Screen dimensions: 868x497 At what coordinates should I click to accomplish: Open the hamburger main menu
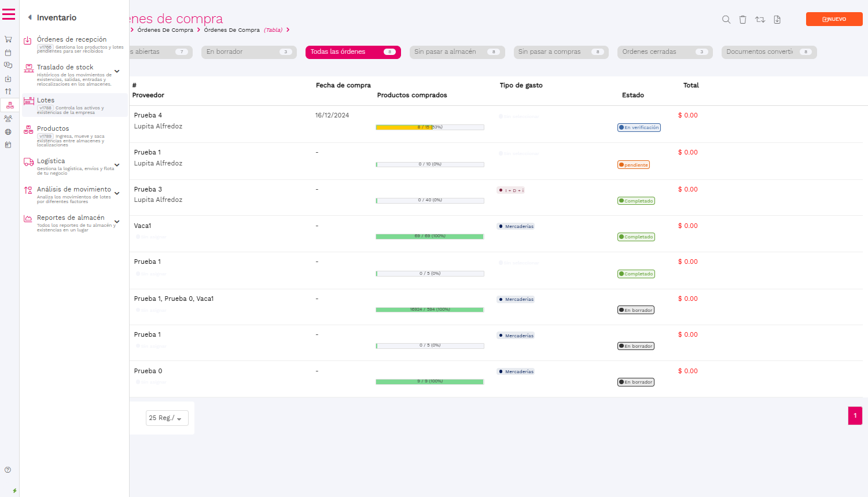(9, 14)
